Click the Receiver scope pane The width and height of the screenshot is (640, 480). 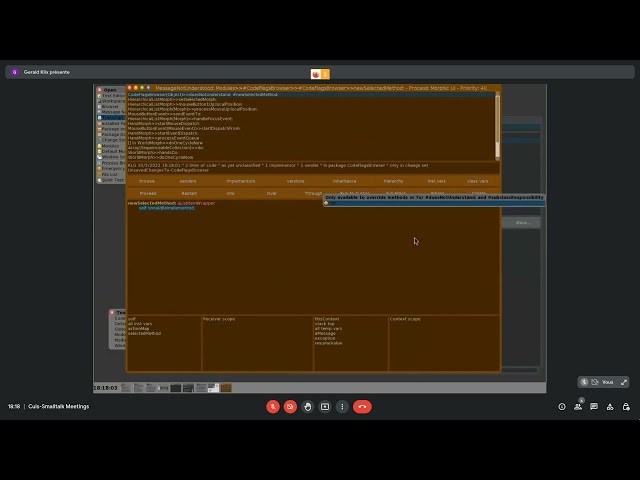pyautogui.click(x=258, y=343)
